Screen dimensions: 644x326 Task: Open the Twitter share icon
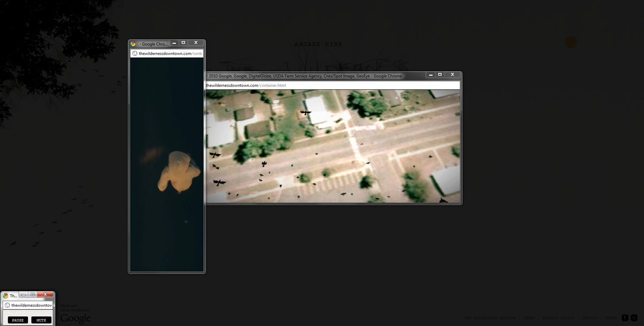tap(634, 318)
